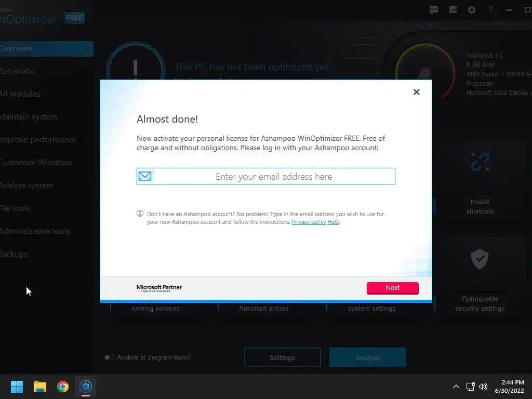Open Improve performance section

(x=38, y=140)
